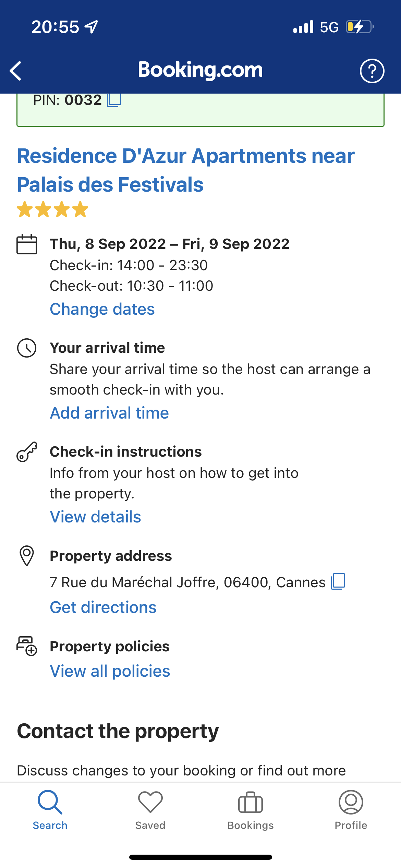Tap the property policies bed icon
401x868 pixels.
27,646
